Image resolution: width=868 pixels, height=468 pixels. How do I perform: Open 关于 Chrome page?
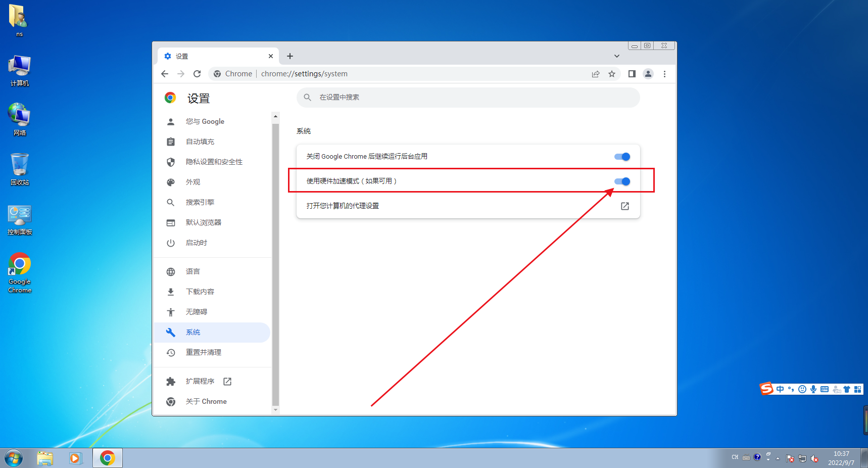pyautogui.click(x=213, y=402)
